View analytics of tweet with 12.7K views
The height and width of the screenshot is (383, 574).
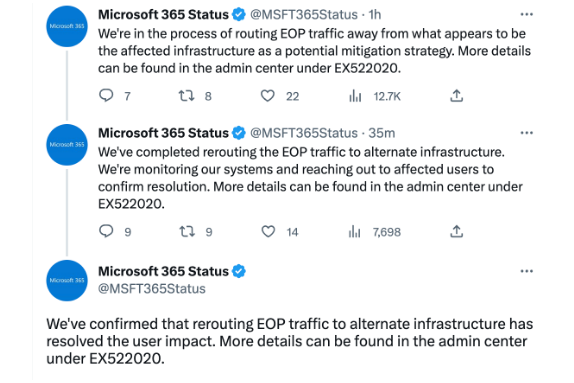[355, 96]
